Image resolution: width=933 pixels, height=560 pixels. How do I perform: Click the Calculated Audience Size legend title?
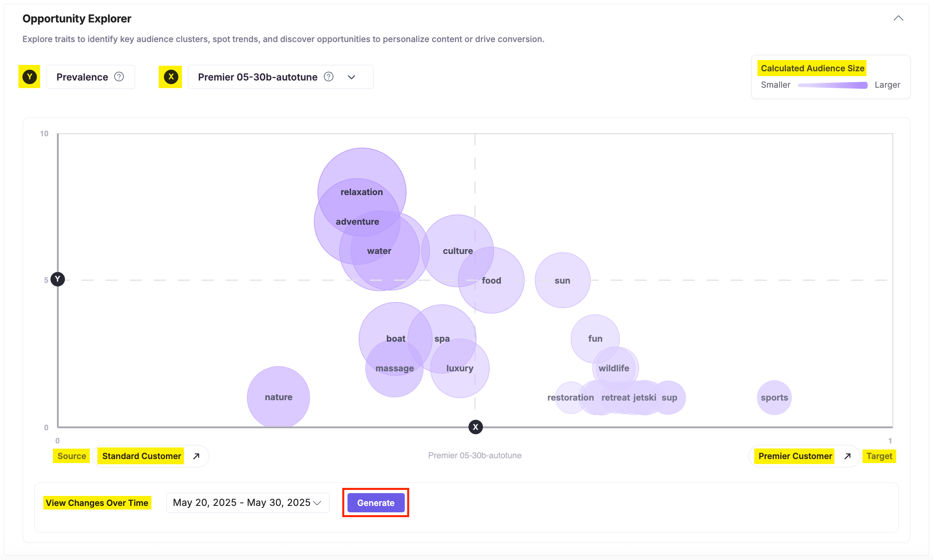(x=812, y=68)
